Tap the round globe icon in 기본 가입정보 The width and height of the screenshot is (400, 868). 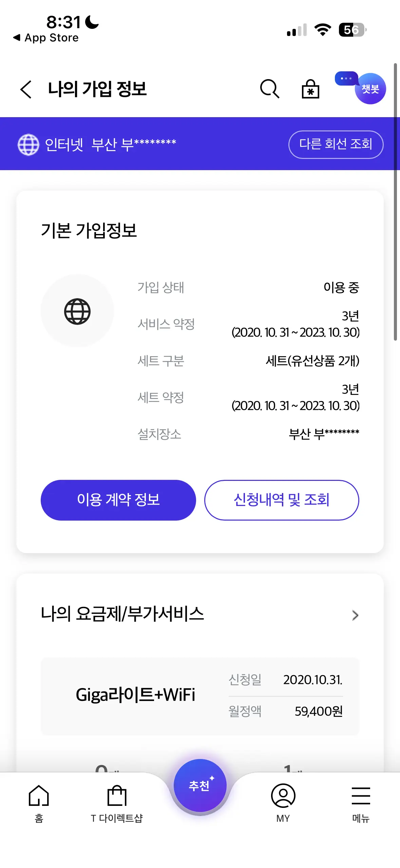click(77, 311)
